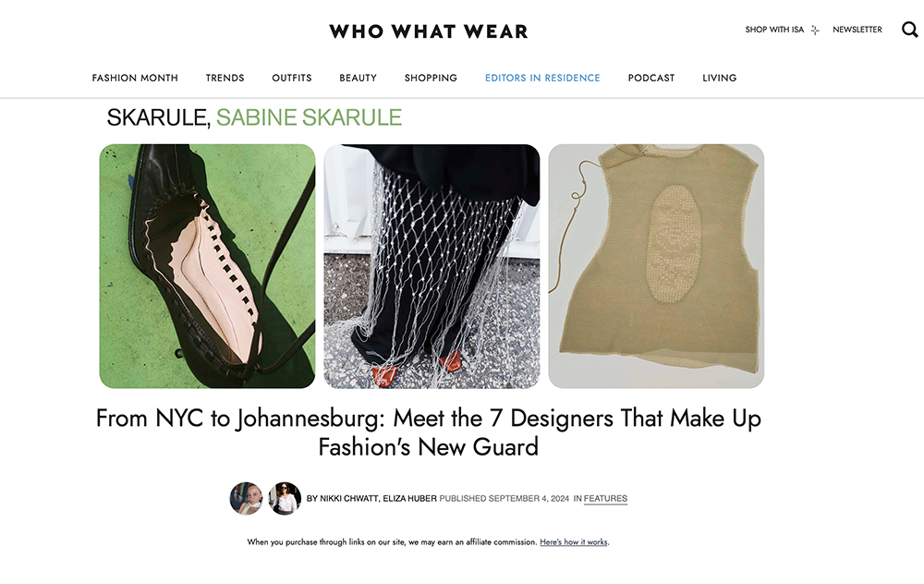Open the black leather shoe image
Screen dimensions: 924x584
207,266
